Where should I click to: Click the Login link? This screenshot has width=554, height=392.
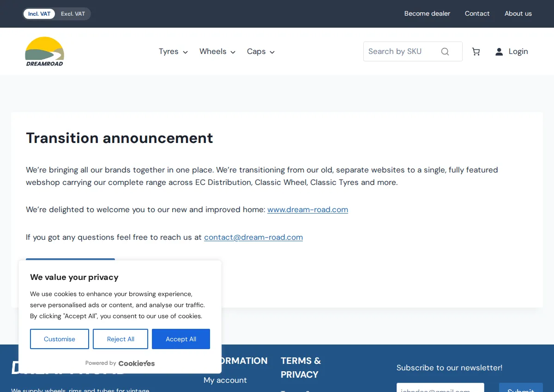pyautogui.click(x=518, y=52)
